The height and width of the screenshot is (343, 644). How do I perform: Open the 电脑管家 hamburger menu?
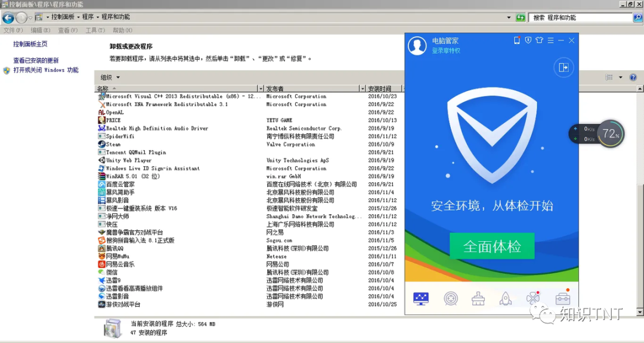[x=550, y=40]
